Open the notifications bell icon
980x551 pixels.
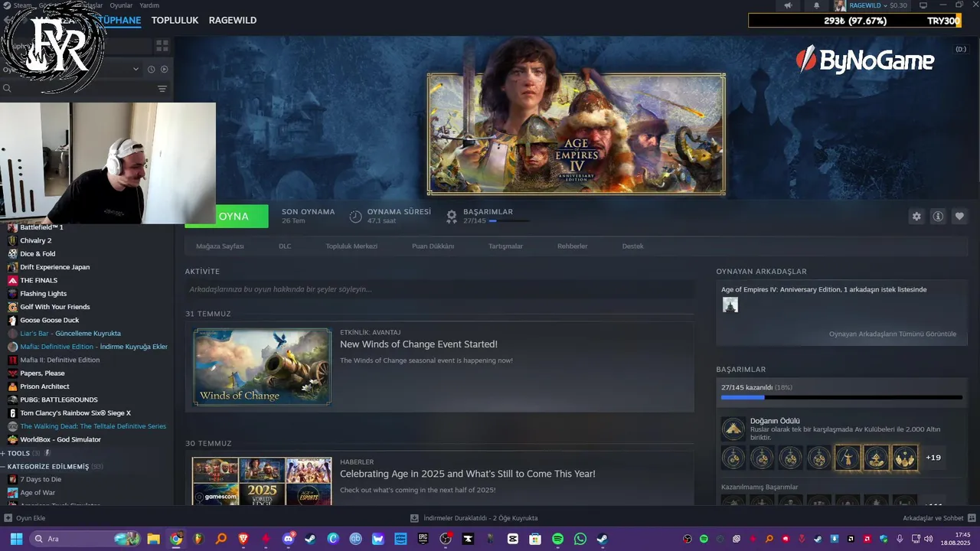[x=816, y=5]
